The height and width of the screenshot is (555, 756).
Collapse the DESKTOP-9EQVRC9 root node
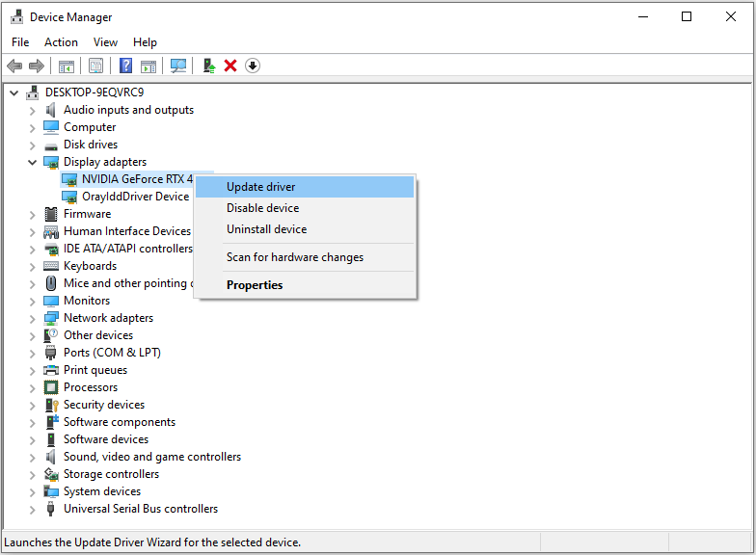[13, 92]
